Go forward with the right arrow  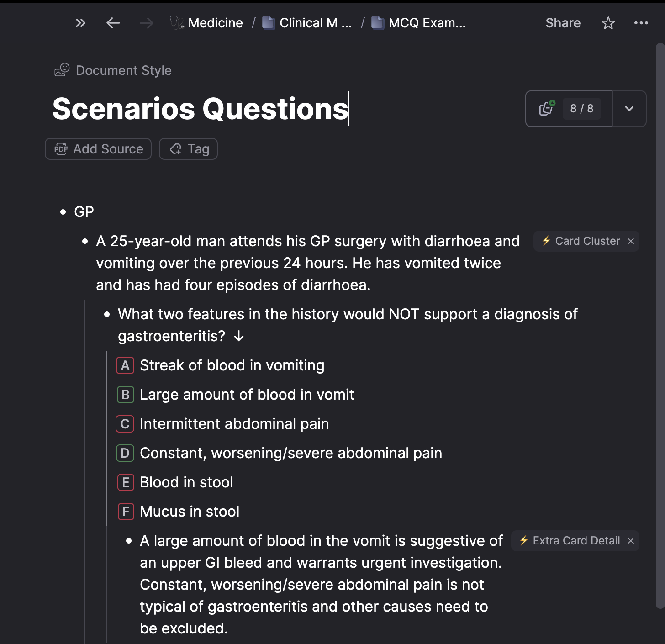(146, 23)
